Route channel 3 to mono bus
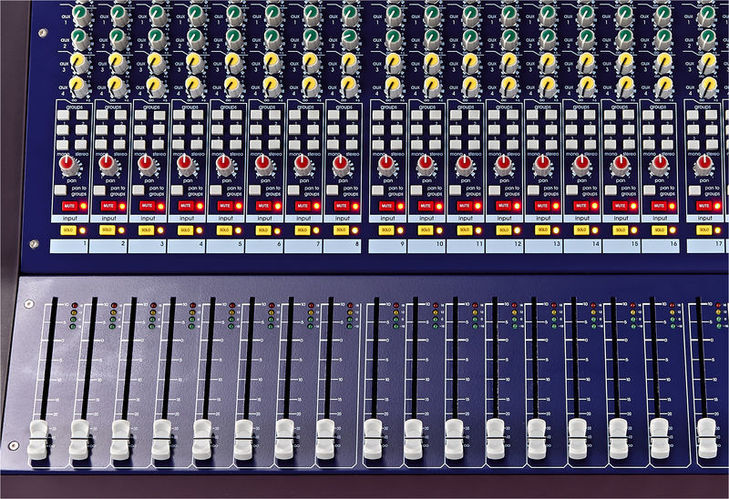 pyautogui.click(x=140, y=145)
